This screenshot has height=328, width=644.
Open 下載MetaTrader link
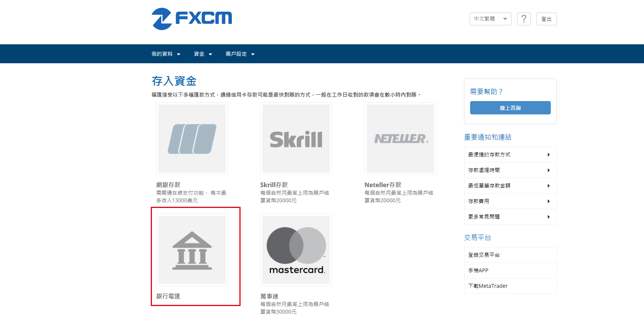(510, 286)
